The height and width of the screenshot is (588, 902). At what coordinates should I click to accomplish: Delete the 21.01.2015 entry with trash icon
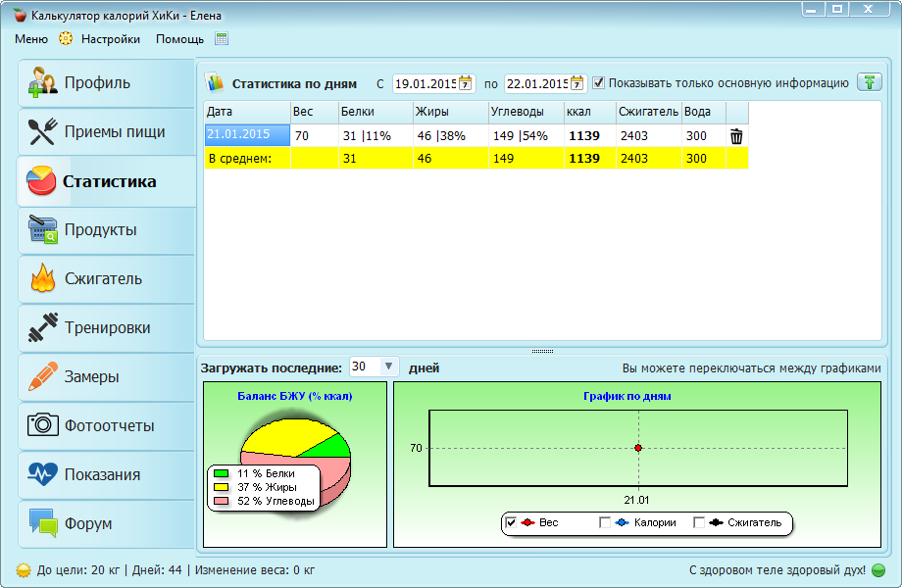click(x=736, y=136)
